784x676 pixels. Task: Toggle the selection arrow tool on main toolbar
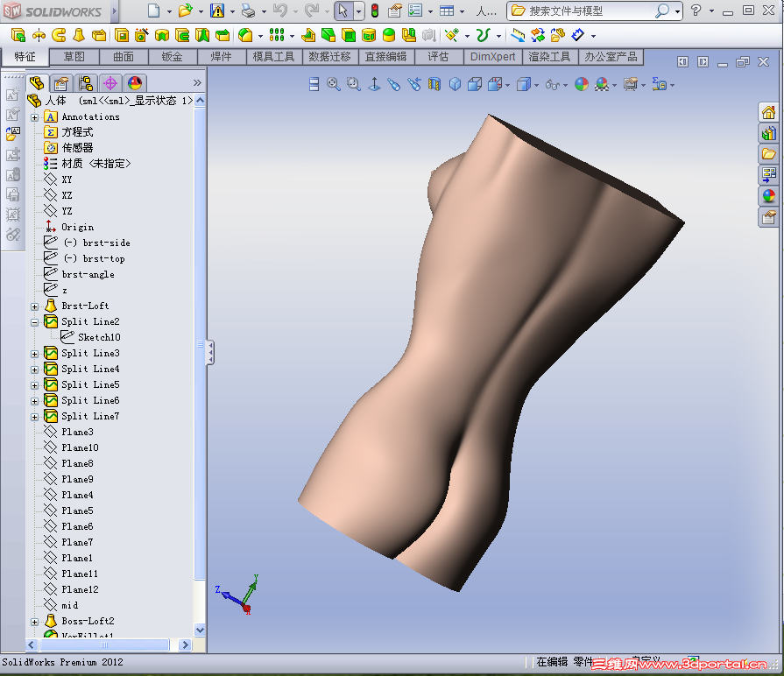(349, 11)
